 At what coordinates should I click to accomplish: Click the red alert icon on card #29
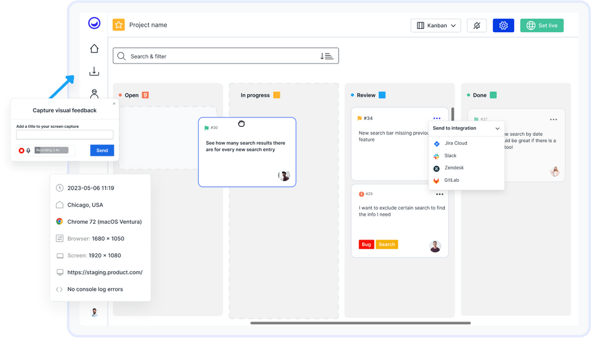[x=362, y=194]
